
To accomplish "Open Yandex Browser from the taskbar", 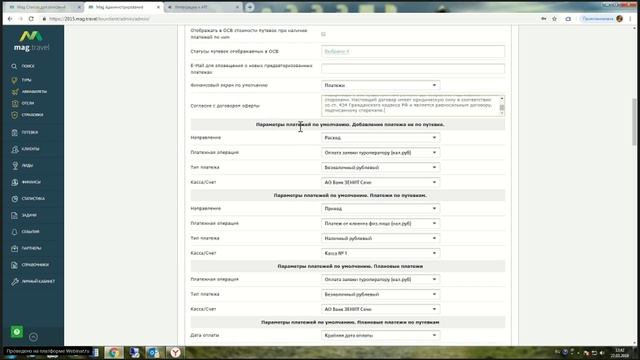I will pos(175,353).
